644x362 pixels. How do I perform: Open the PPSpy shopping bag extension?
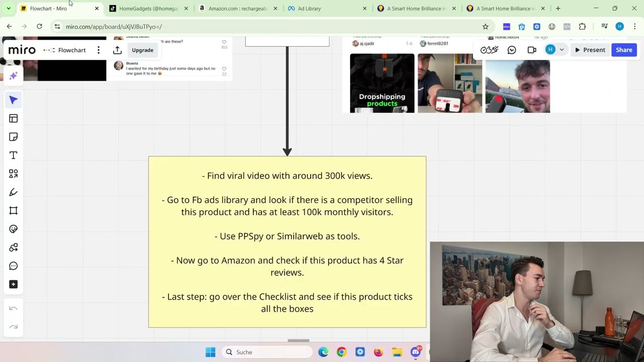(x=522, y=27)
